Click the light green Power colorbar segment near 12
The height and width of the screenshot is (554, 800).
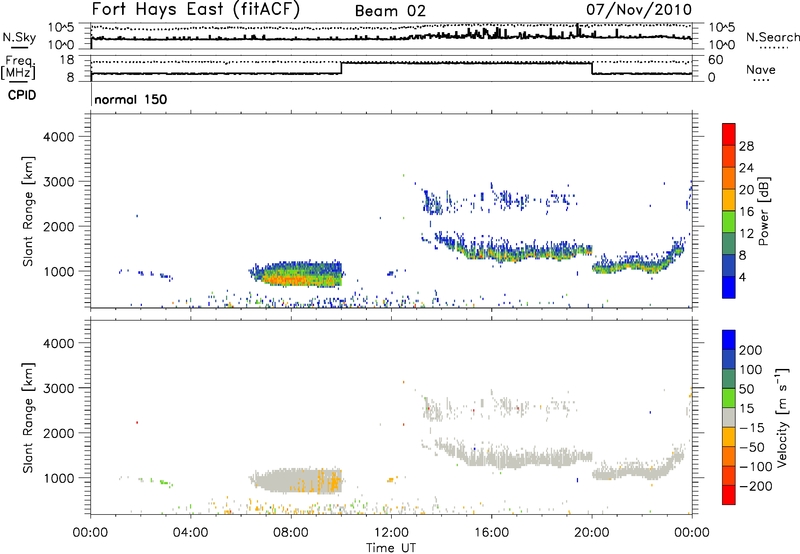[729, 221]
